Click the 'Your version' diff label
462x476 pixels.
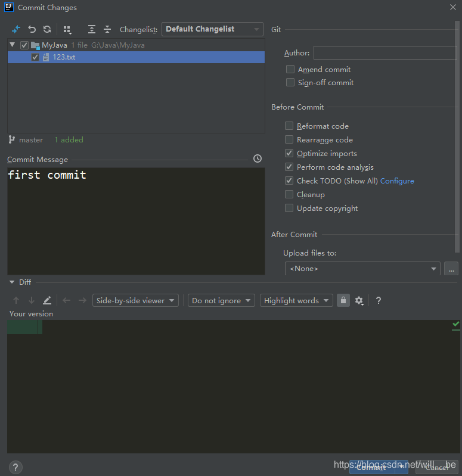click(31, 313)
